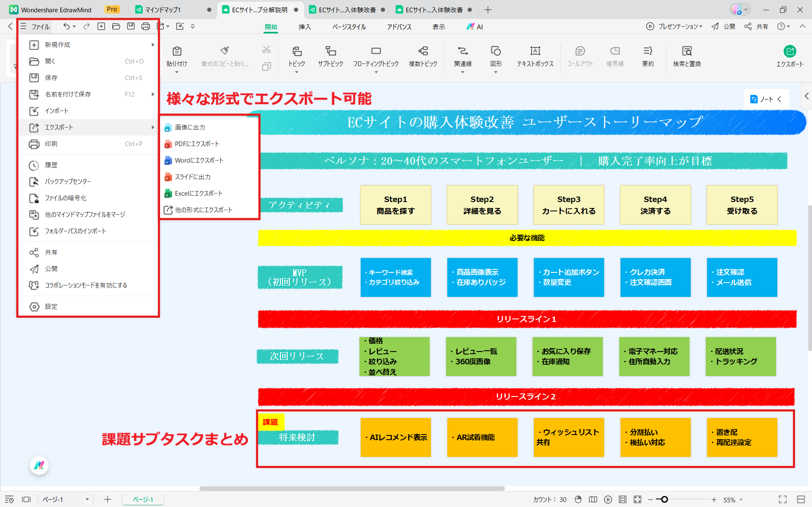The height and width of the screenshot is (507, 812).
Task: Click the zoom slider handle
Action: 665,499
